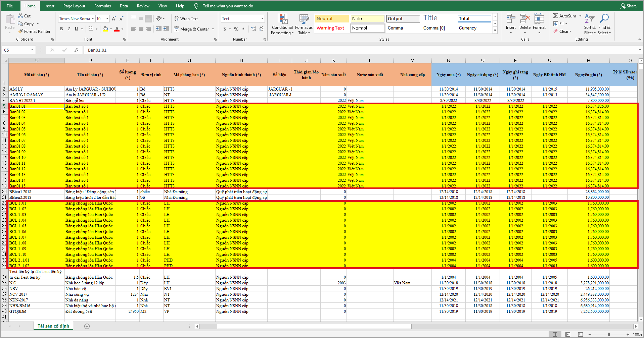Click the AutoSum sigma icon

pos(556,16)
